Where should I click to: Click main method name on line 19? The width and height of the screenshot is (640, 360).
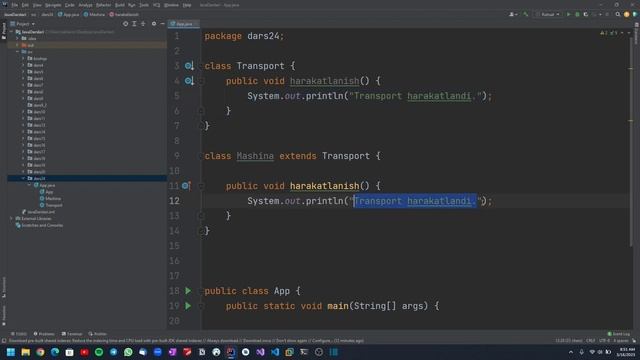coord(338,306)
